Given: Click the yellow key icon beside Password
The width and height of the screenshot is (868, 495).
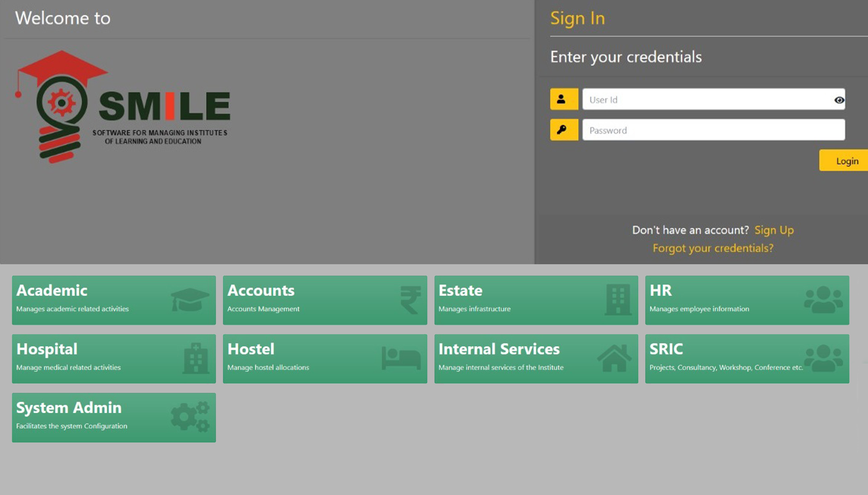Looking at the screenshot, I should pyautogui.click(x=564, y=130).
